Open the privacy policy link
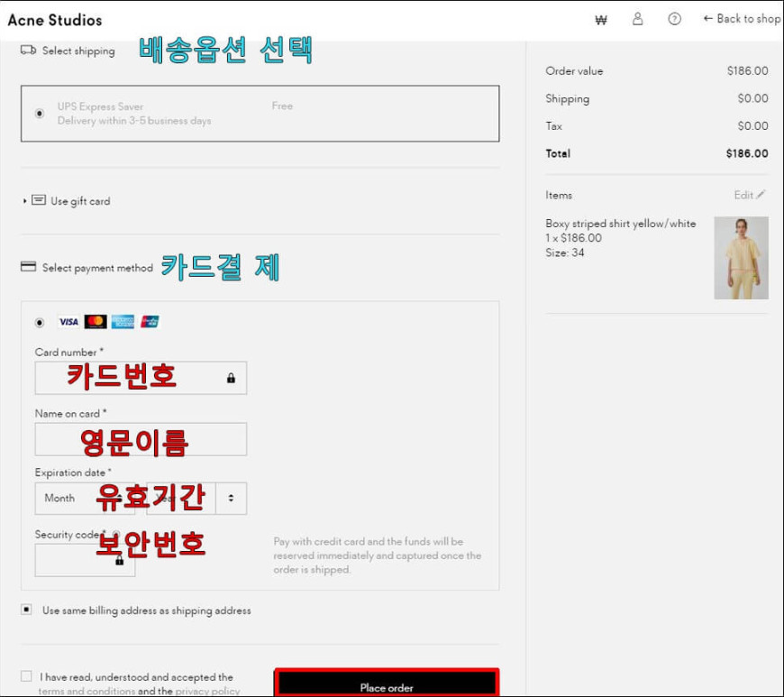 (x=207, y=691)
